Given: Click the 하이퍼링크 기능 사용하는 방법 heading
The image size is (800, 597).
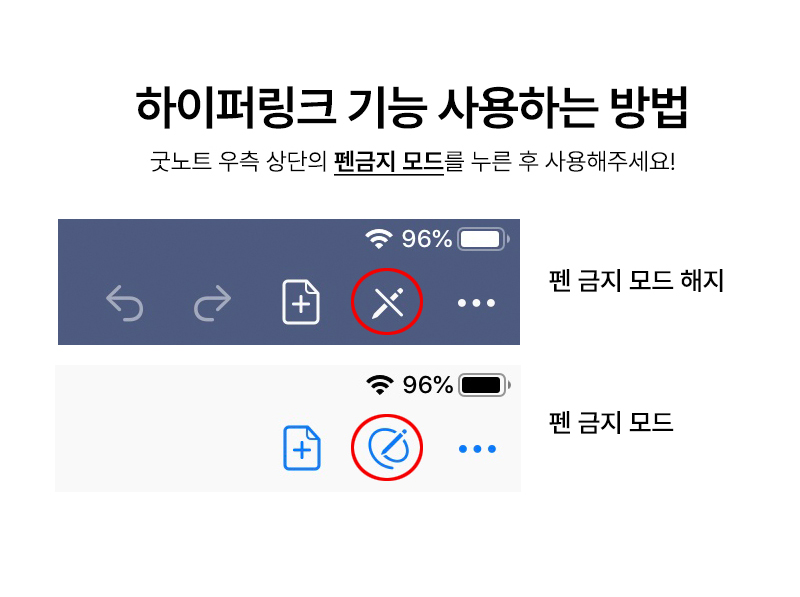Looking at the screenshot, I should click(x=412, y=107).
